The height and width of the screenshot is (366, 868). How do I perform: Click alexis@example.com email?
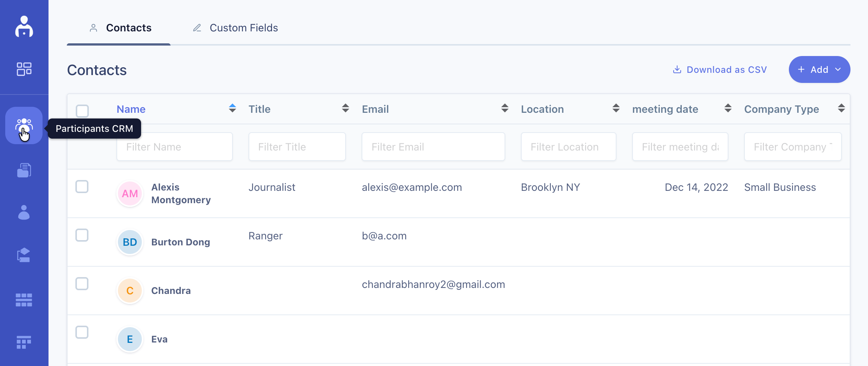[x=412, y=187]
